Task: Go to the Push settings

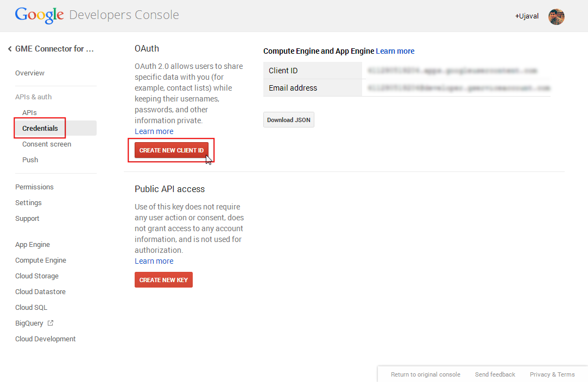Action: [x=30, y=160]
